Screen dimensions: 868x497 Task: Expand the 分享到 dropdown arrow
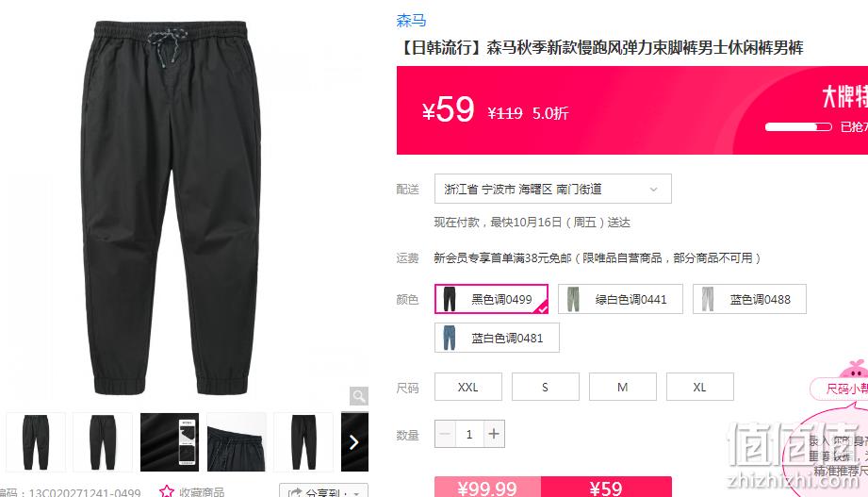tap(357, 493)
